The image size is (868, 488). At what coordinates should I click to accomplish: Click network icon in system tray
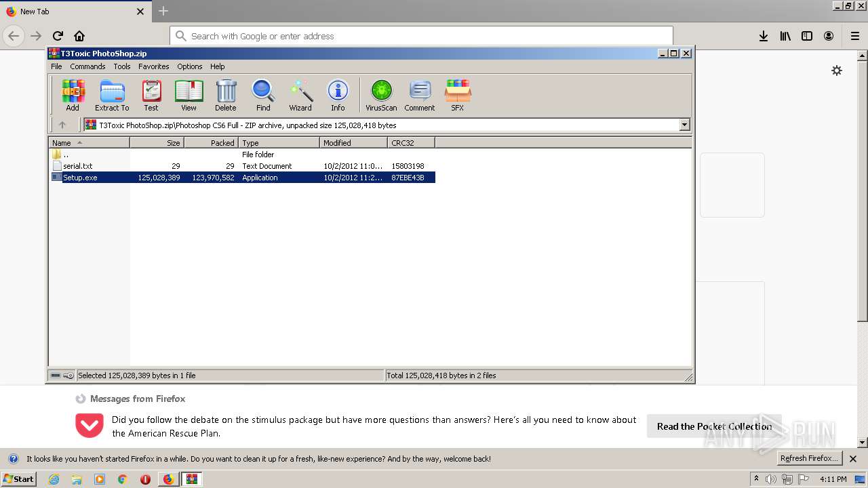[x=787, y=479]
